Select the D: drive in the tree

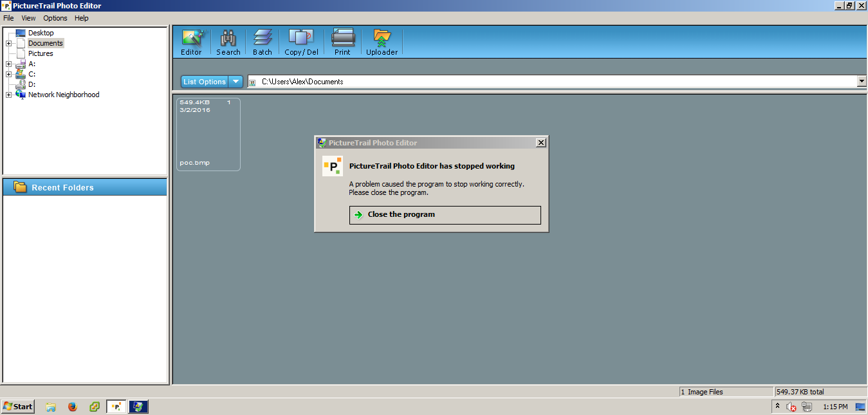(32, 84)
